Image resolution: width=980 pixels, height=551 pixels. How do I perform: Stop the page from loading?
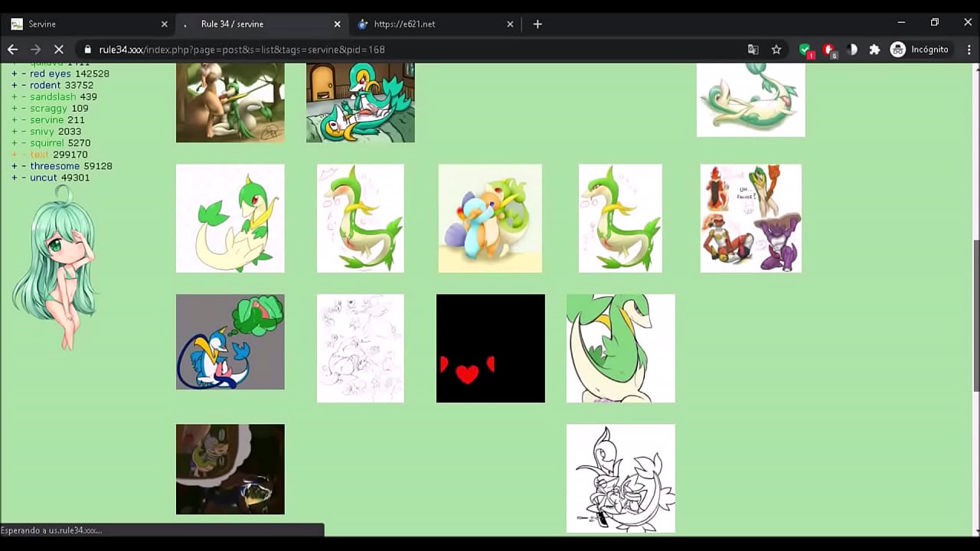[x=58, y=50]
